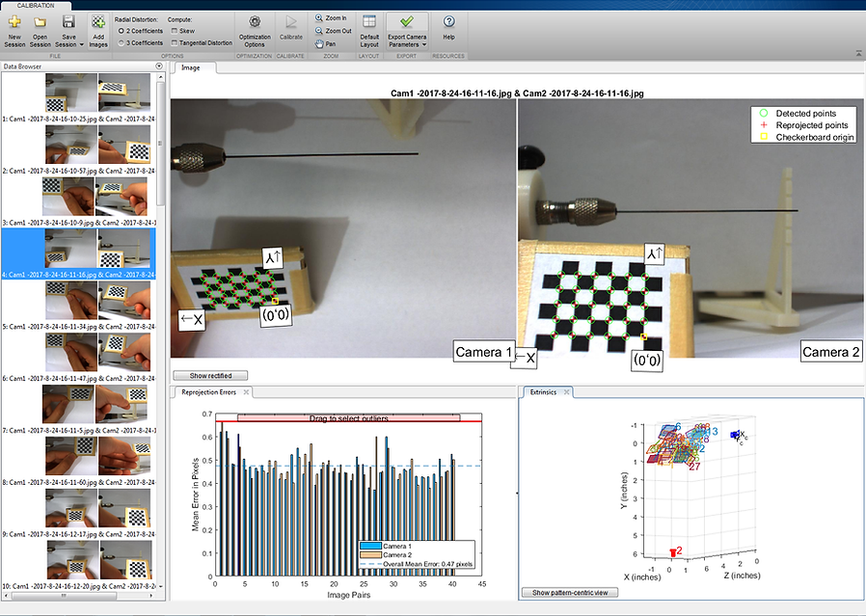866x616 pixels.
Task: Open the Data Browser options menu
Action: tap(159, 67)
